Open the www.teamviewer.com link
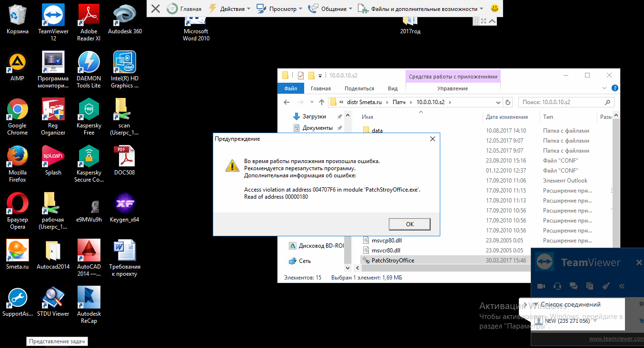Image resolution: width=644 pixels, height=348 pixels. [616, 338]
